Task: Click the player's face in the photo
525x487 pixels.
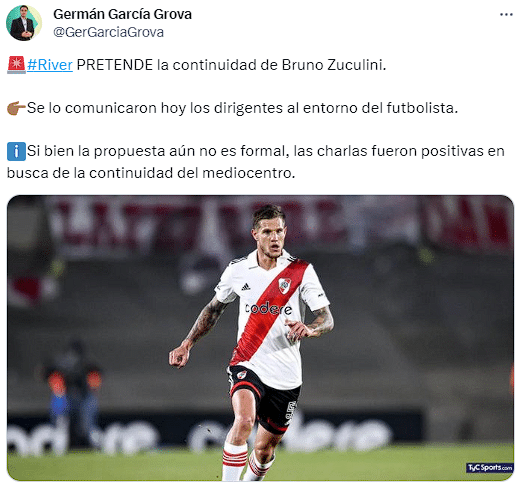Action: [270, 238]
